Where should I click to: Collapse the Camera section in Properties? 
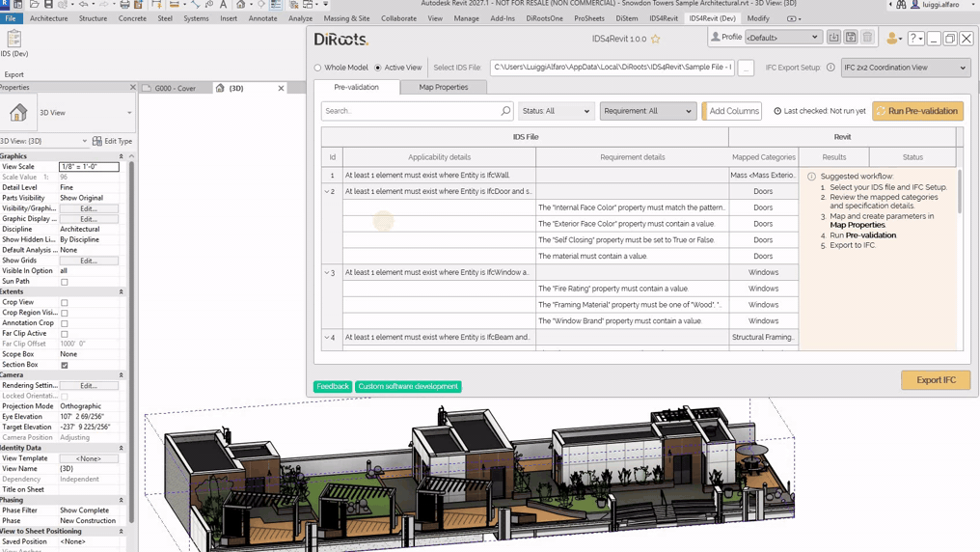(121, 375)
